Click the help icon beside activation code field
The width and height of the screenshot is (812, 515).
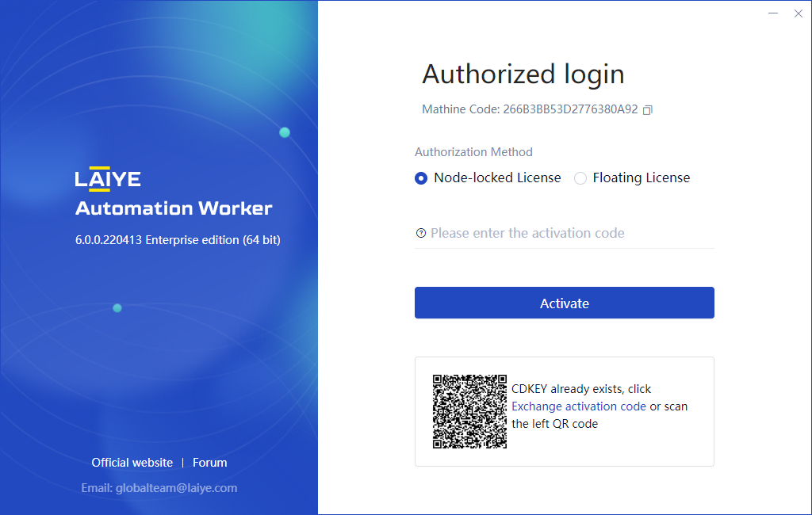pos(421,233)
